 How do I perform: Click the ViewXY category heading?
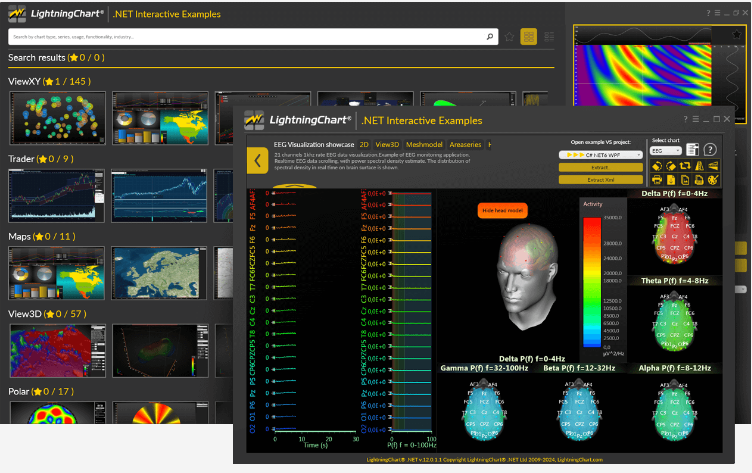(x=49, y=82)
